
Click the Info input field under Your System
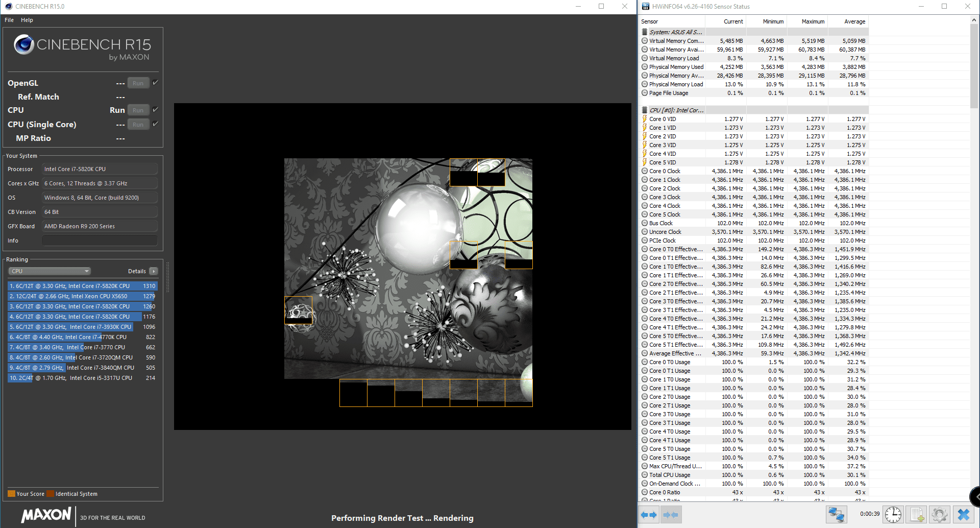[x=100, y=241]
